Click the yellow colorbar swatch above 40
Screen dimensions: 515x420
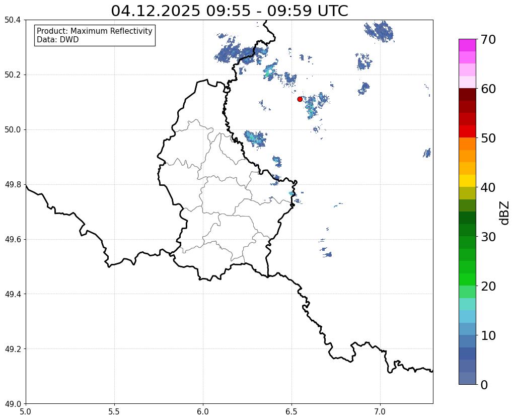click(x=467, y=181)
